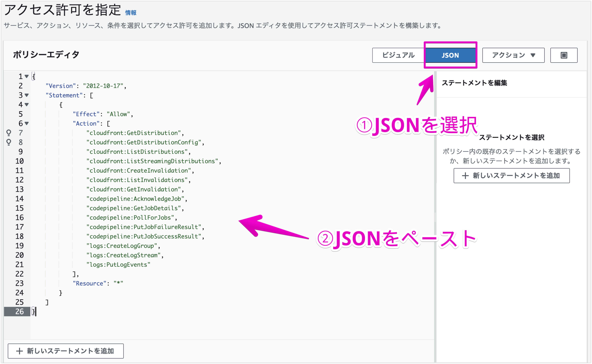Screen dimensions: 592x364
Task: Fold the statement block arrow on line 4
Action: point(27,105)
